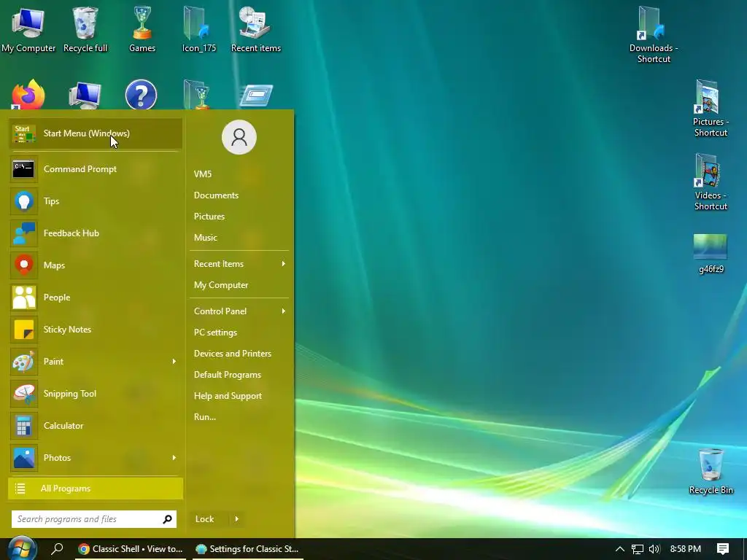Launch Paint from start menu
The image size is (747, 560).
point(96,362)
